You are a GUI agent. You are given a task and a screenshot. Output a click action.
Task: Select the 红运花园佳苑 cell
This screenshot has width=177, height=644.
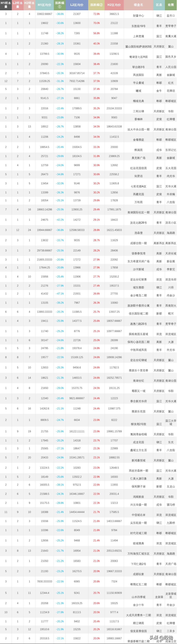point(138,168)
